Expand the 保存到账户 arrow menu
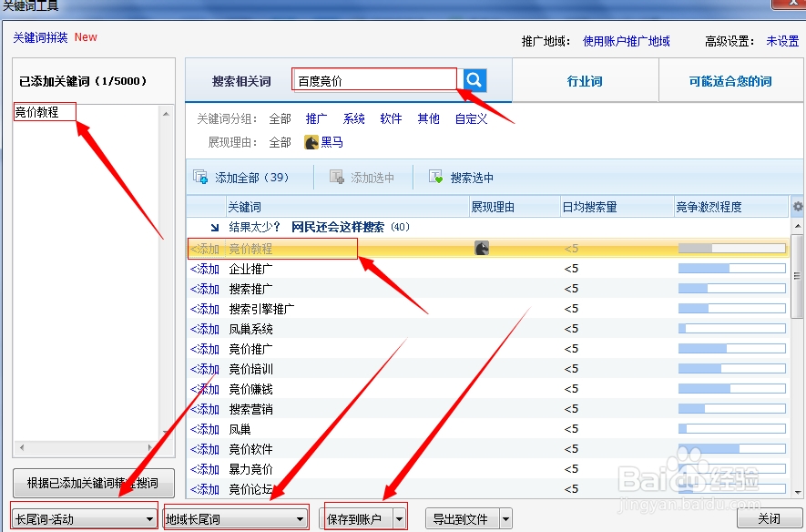The height and width of the screenshot is (532, 806). 400,519
